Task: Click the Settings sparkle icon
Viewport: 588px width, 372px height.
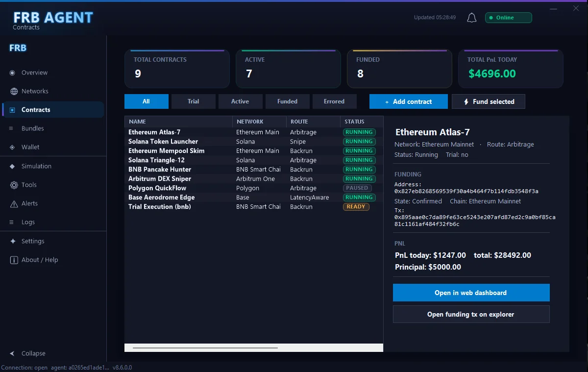Action: point(12,241)
